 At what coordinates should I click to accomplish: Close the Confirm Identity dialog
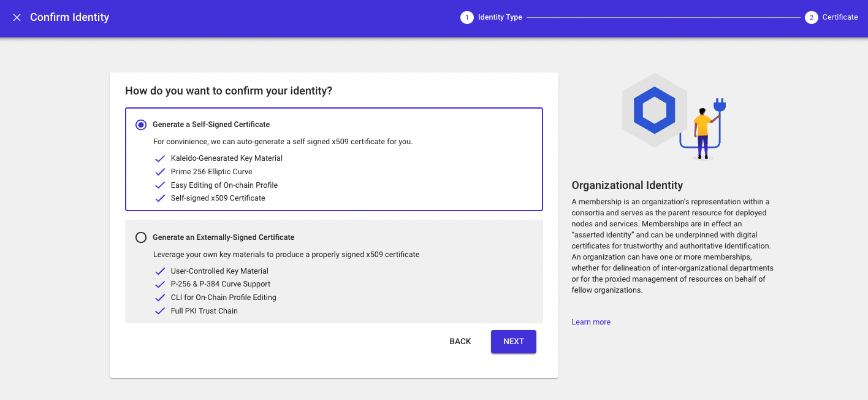click(x=17, y=17)
